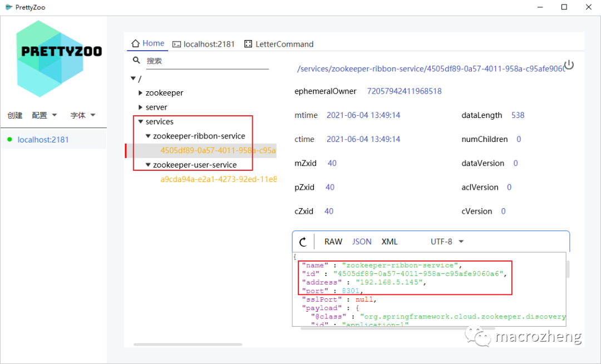Collapse the zookeeper-ribbon-service node
601x364 pixels.
tap(148, 136)
